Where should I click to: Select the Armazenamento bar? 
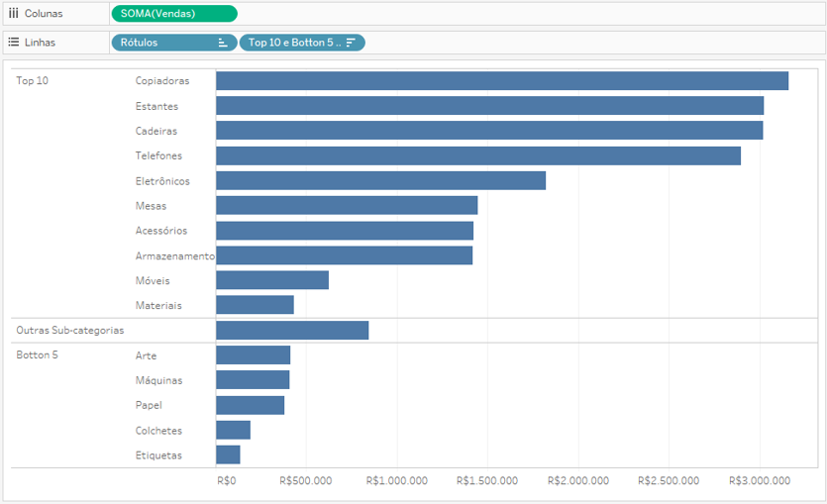pyautogui.click(x=345, y=255)
